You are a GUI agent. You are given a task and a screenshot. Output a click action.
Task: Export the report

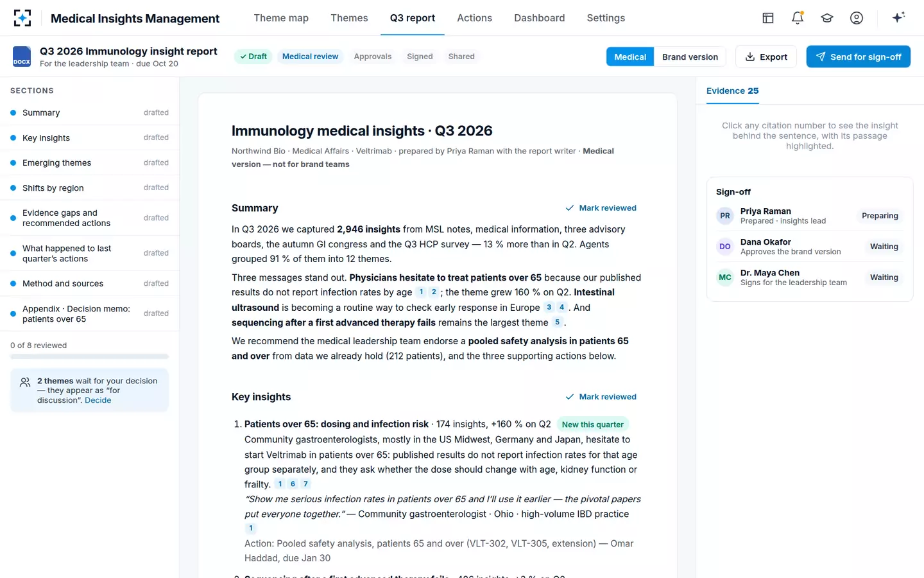click(x=766, y=57)
